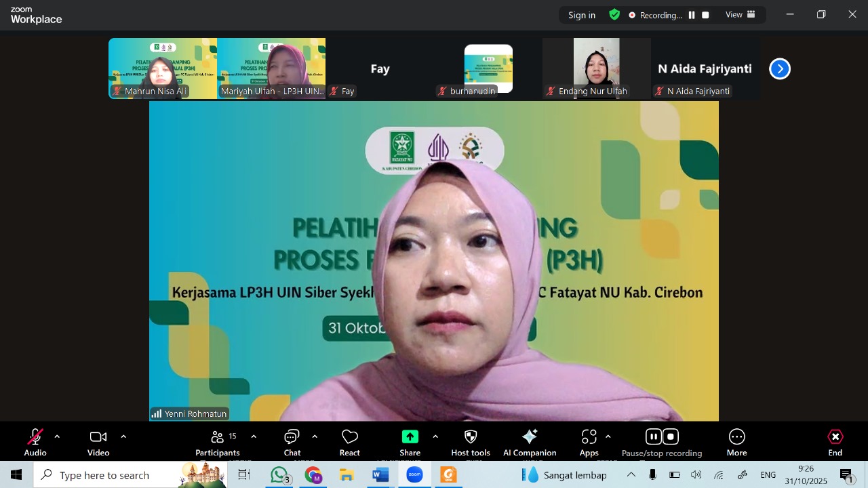Open the React emoji picker
868x488 pixels.
click(x=350, y=443)
